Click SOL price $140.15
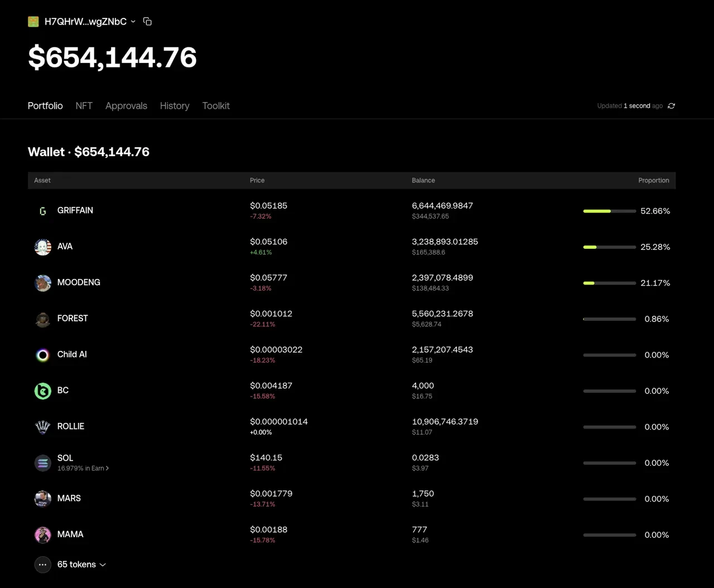This screenshot has width=714, height=588. click(x=266, y=457)
